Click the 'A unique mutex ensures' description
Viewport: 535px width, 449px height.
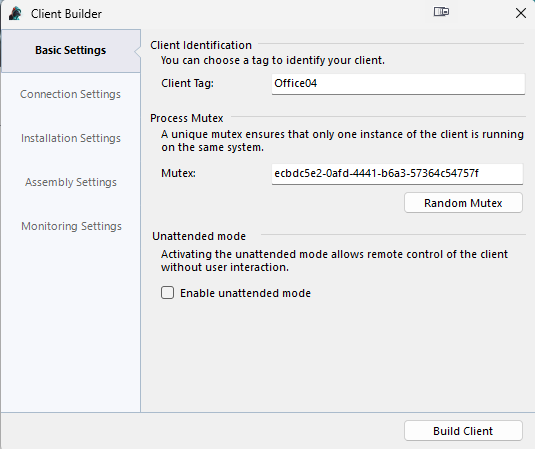[x=342, y=141]
